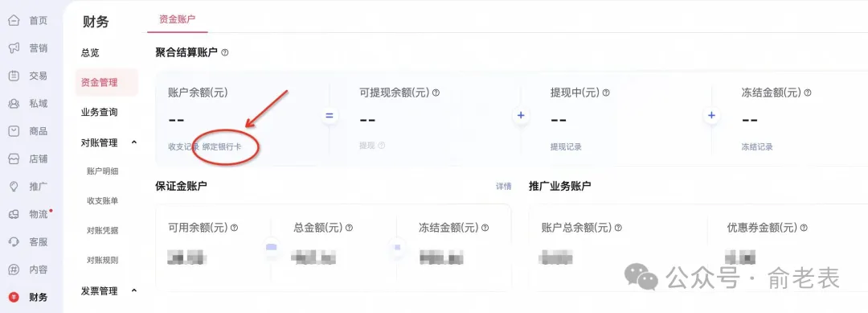Open the 账户明细 submenu item
868x313 pixels.
pos(102,171)
